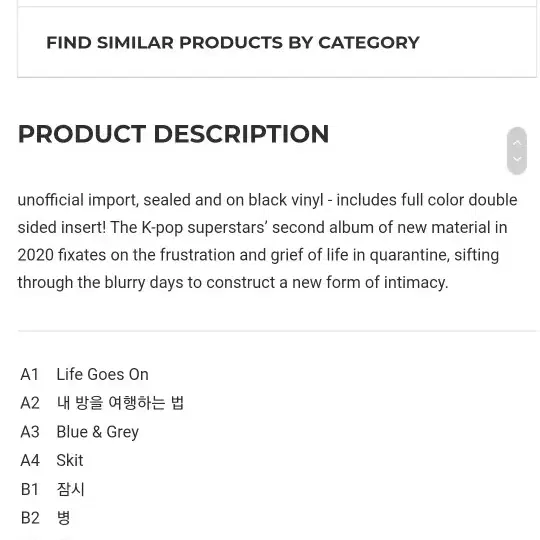Select track A2 내 방을 여행하는 법
540x540 pixels.
[120, 403]
